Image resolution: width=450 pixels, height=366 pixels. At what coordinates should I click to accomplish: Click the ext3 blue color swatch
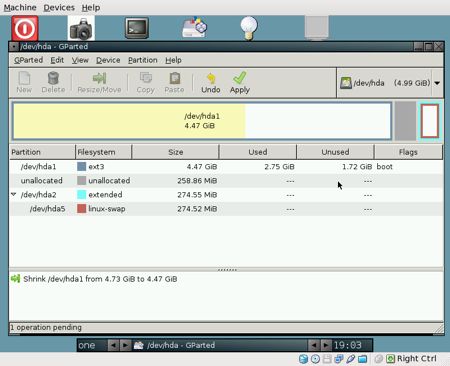(82, 166)
